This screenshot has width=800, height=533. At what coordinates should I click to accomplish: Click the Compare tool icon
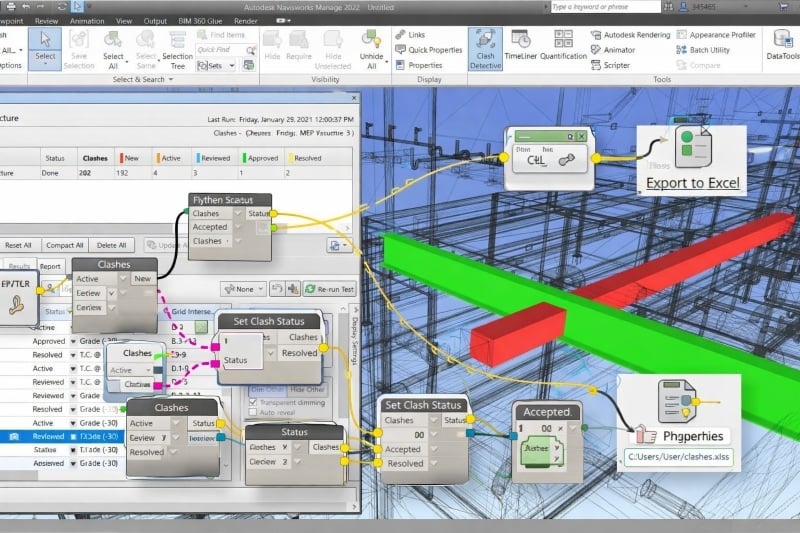(698, 65)
